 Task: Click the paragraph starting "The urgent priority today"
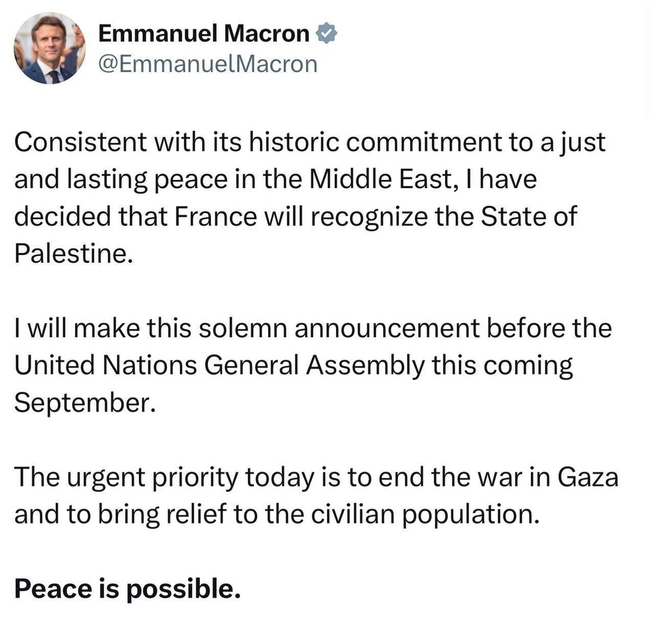tap(316, 495)
